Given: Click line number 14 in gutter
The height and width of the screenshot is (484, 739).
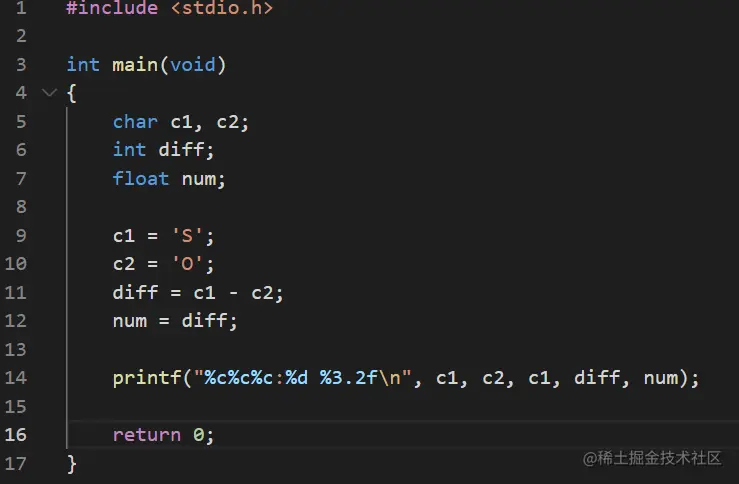Looking at the screenshot, I should pyautogui.click(x=16, y=377).
